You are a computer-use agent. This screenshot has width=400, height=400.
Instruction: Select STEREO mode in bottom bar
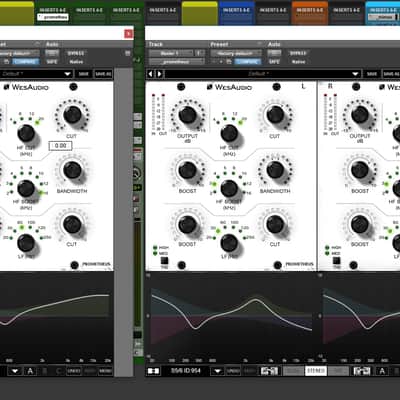point(315,371)
